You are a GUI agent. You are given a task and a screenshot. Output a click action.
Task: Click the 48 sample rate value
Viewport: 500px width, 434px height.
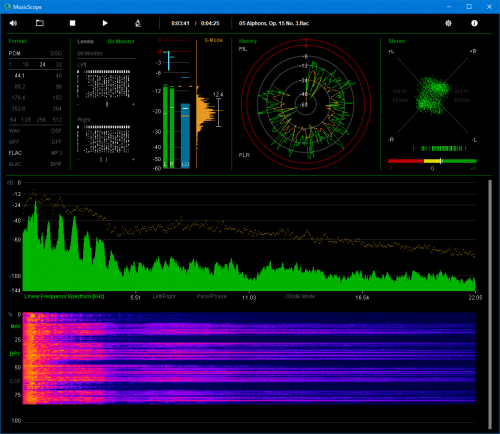click(x=59, y=76)
